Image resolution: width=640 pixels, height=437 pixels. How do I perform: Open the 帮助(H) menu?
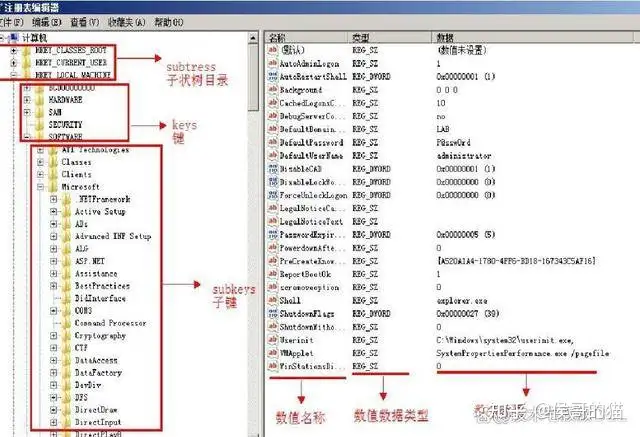point(169,22)
